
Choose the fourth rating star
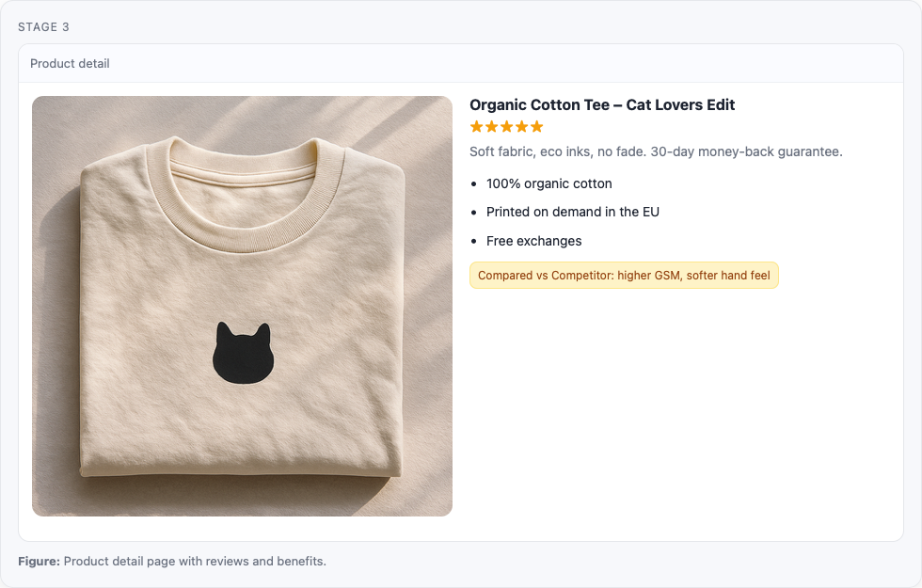click(521, 127)
